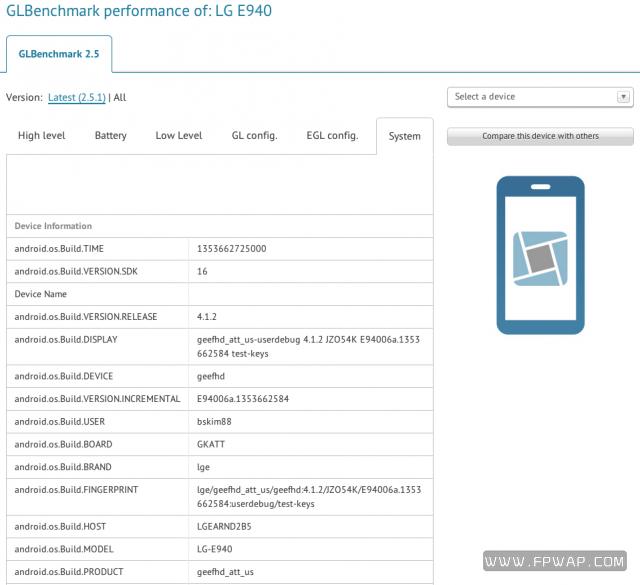Image resolution: width=640 pixels, height=585 pixels.
Task: Open the EGL config. tab
Action: 332,136
